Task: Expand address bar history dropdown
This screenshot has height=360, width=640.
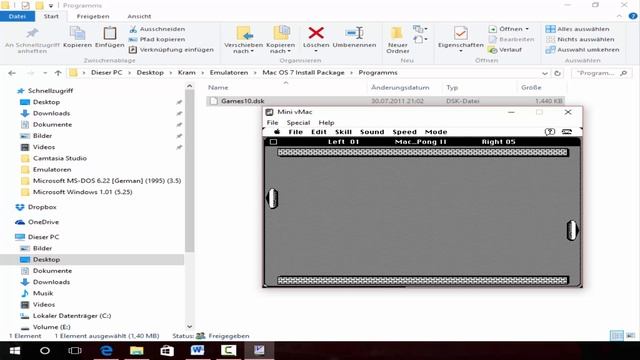Action: tap(544, 73)
